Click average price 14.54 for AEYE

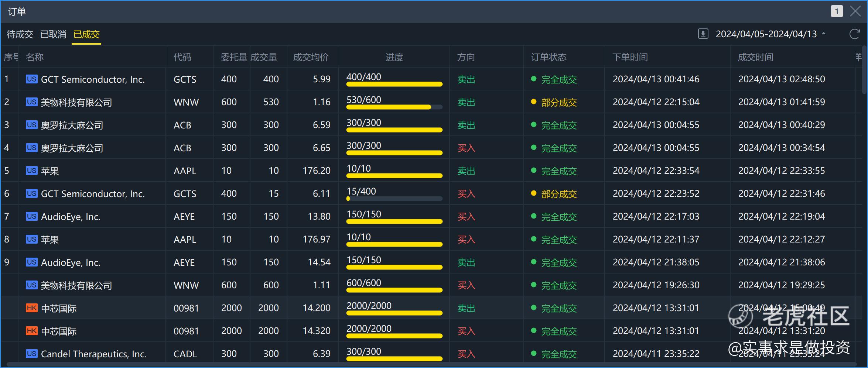[319, 262]
